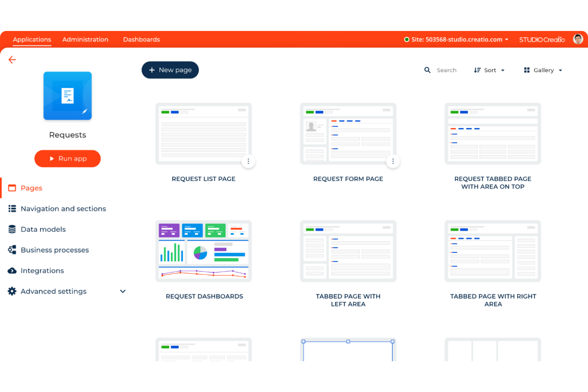Screen dimensions: 588x392
Task: Toggle the Requests app edit pencil badge
Action: 85,112
